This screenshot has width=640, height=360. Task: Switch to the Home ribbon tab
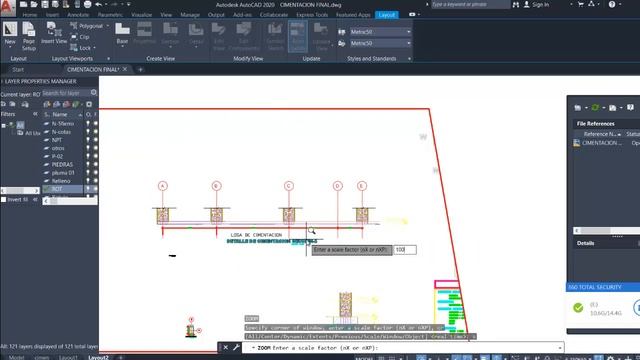pyautogui.click(x=29, y=15)
